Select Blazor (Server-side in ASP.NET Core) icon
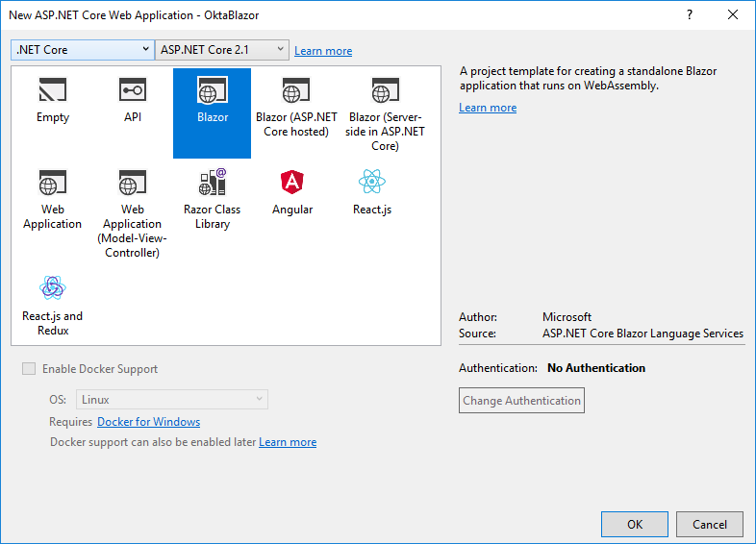The image size is (756, 544). [x=372, y=91]
